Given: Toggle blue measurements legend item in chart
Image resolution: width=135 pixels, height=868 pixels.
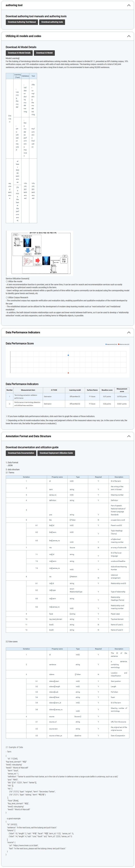Looking at the screenshot, I should (x=112, y=344).
